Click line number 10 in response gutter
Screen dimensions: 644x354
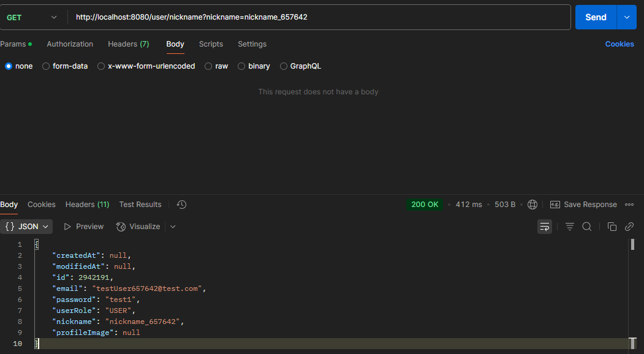point(18,344)
